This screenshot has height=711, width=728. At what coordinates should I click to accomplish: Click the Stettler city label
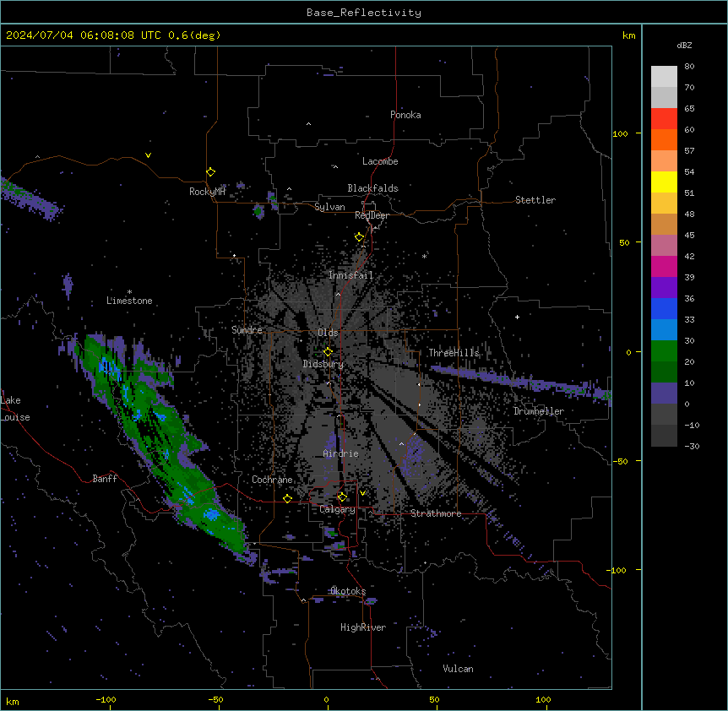click(x=535, y=200)
